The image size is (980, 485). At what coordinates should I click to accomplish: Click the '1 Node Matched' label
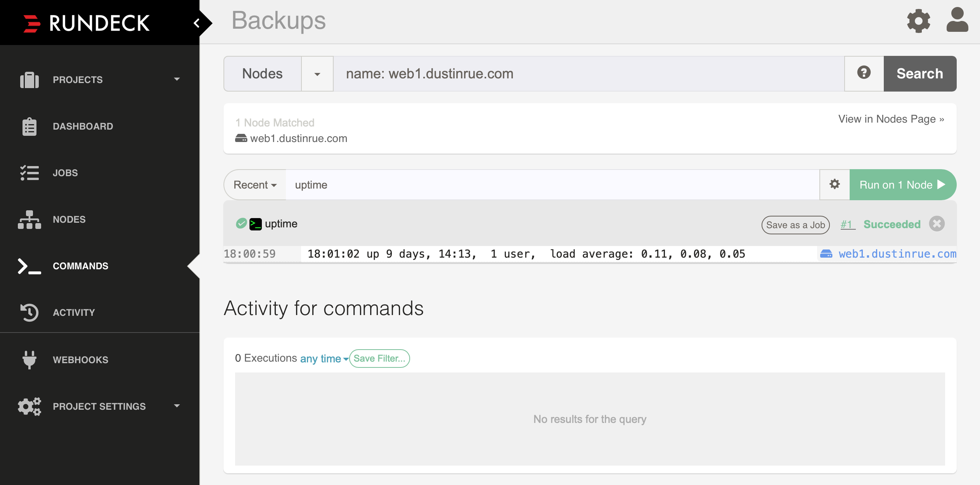pos(275,123)
